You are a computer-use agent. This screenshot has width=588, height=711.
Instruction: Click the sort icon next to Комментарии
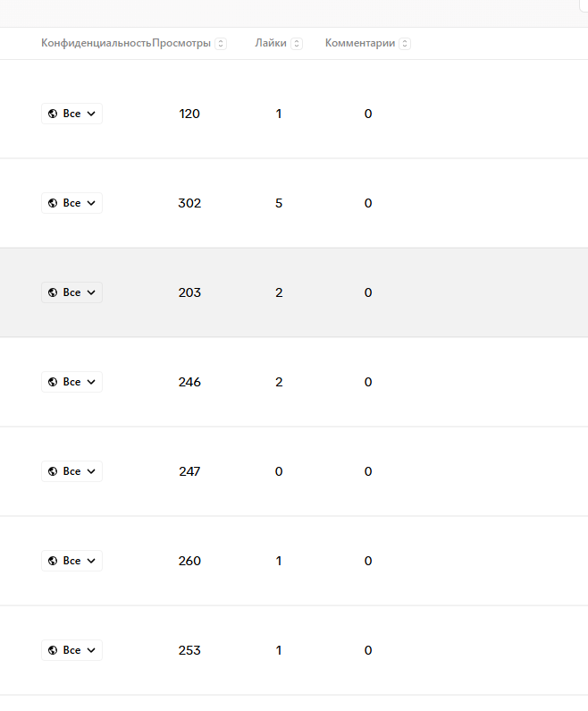pos(405,43)
